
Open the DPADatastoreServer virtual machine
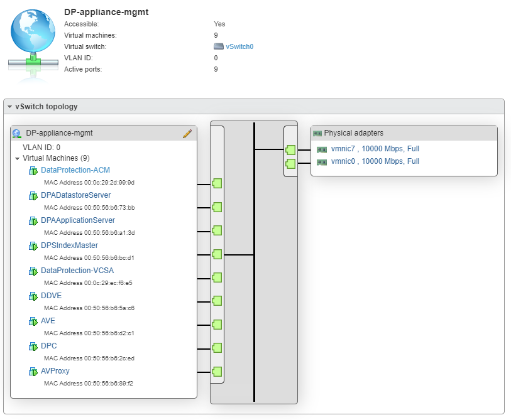[x=75, y=195]
